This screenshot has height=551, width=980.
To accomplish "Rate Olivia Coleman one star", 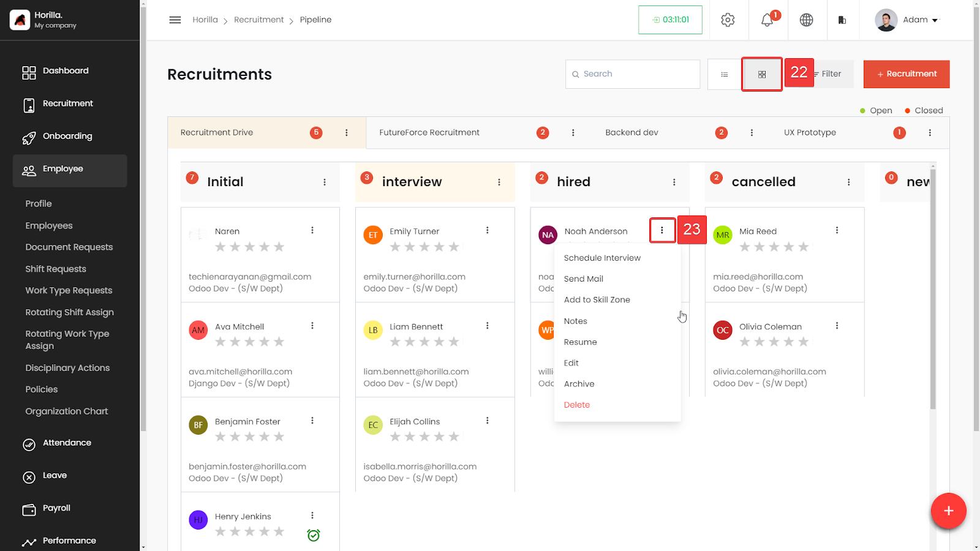I will pos(745,342).
